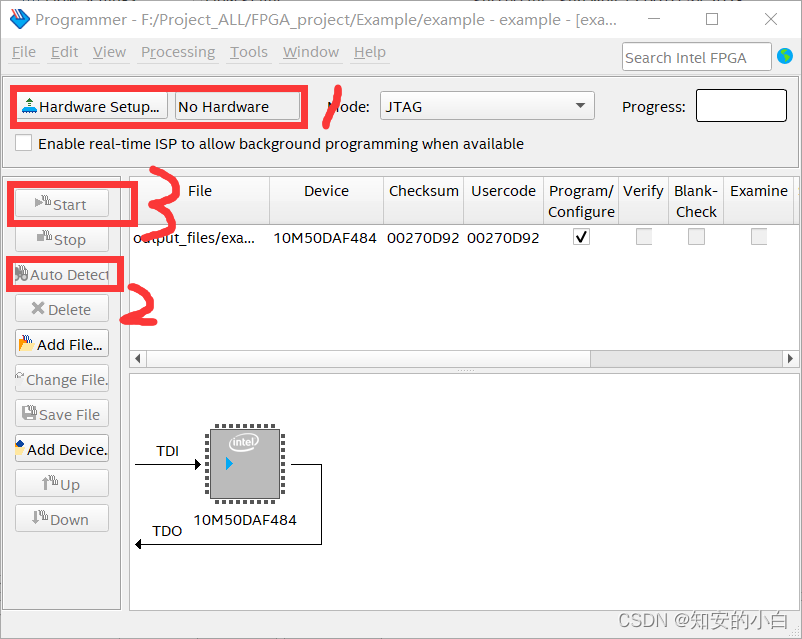
Task: Move device Down in chain
Action: point(62,519)
